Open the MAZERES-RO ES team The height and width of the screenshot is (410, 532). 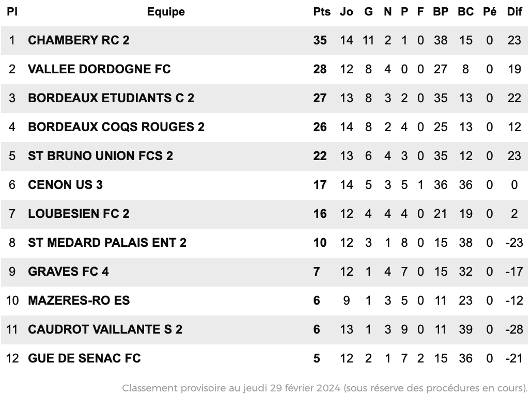point(79,301)
